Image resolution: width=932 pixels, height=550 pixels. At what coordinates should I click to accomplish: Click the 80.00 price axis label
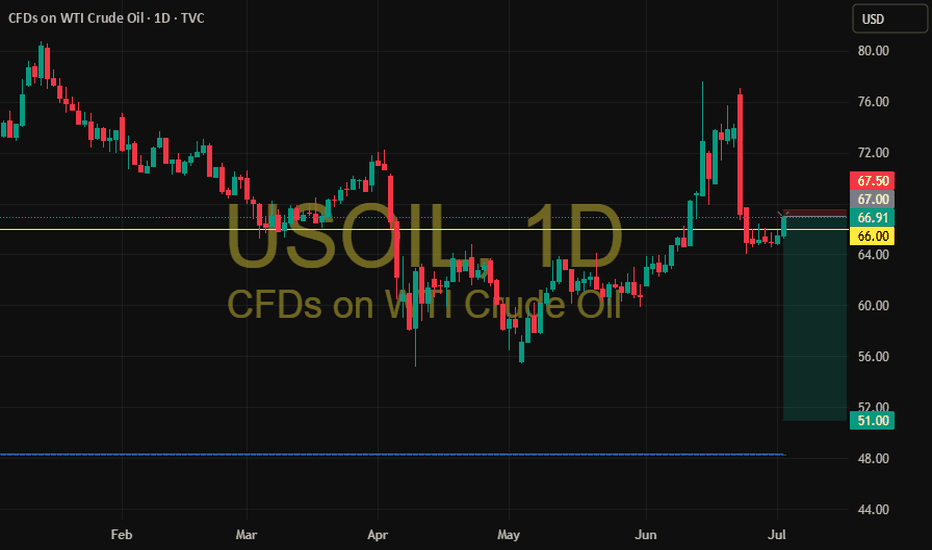click(x=873, y=51)
